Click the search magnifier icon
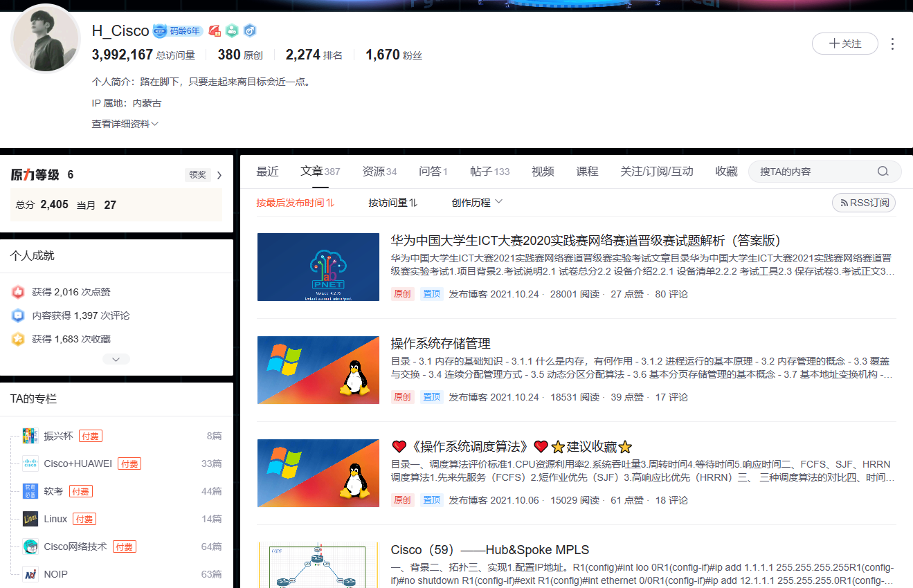Image resolution: width=913 pixels, height=588 pixels. point(883,172)
